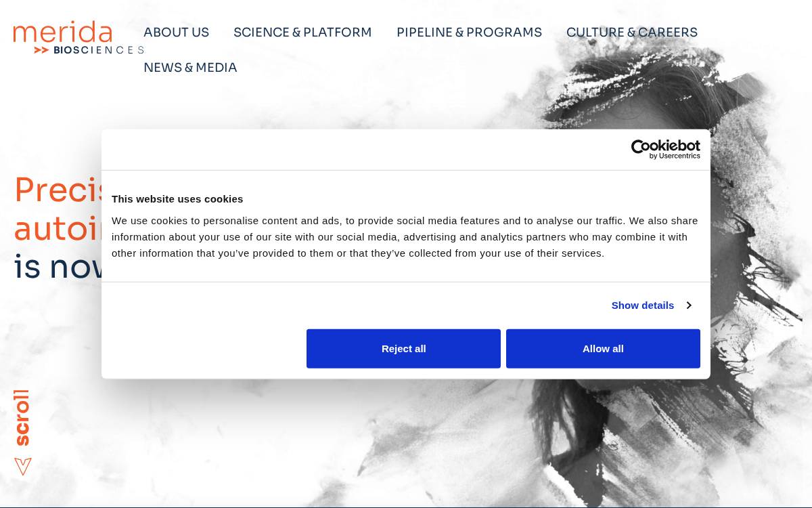Screen dimensions: 812x508
Task: Click the orange scroll down arrow
Action: click(x=23, y=467)
